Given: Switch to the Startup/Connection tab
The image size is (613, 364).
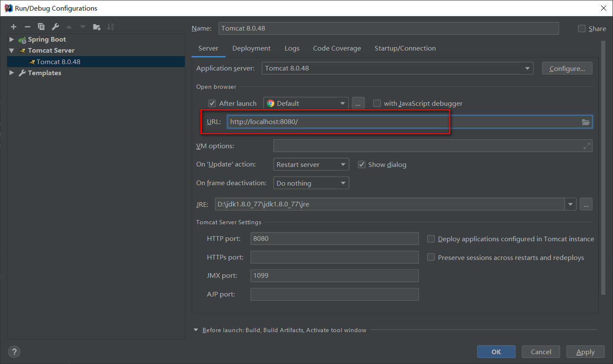Looking at the screenshot, I should [405, 48].
